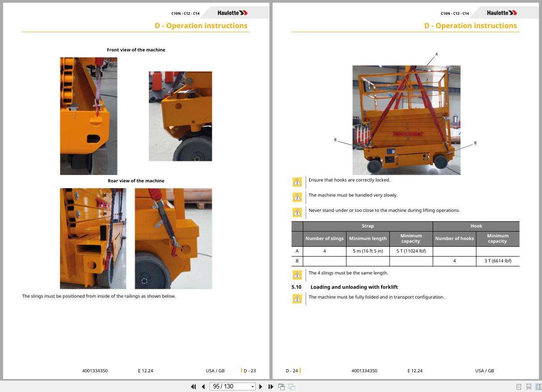Click the 'Hook' table header
542x392 pixels.
point(476,226)
